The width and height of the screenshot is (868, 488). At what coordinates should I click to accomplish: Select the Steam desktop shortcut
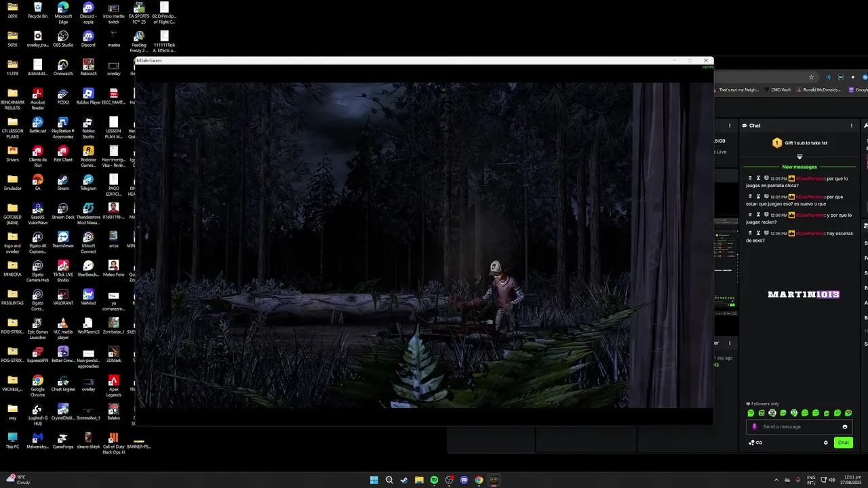[63, 181]
